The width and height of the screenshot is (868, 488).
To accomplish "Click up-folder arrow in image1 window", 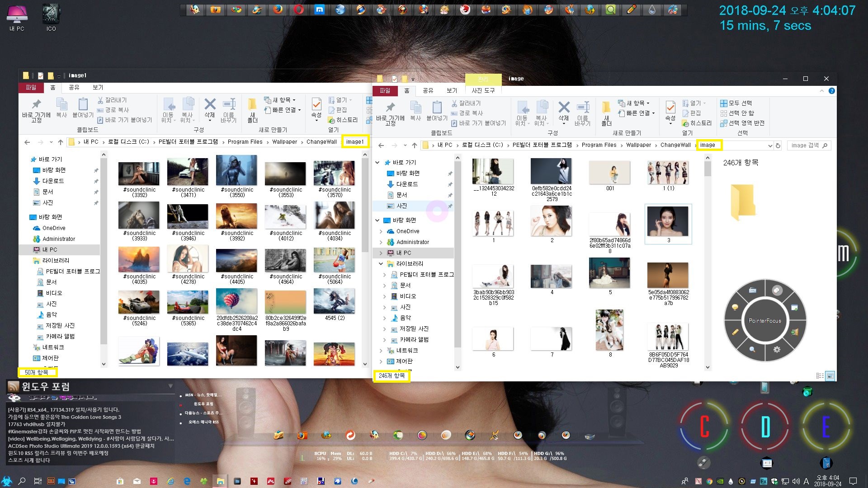I will [61, 142].
